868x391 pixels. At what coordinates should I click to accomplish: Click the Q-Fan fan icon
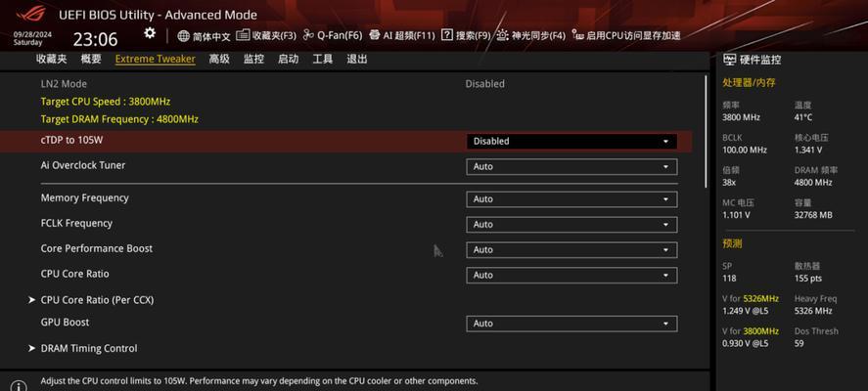pyautogui.click(x=308, y=35)
